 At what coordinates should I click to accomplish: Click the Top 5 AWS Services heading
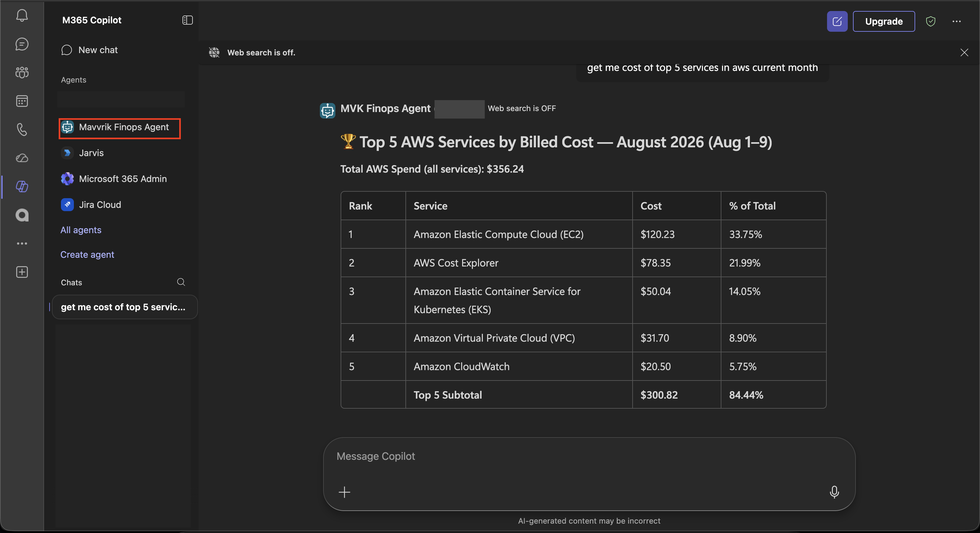point(566,142)
